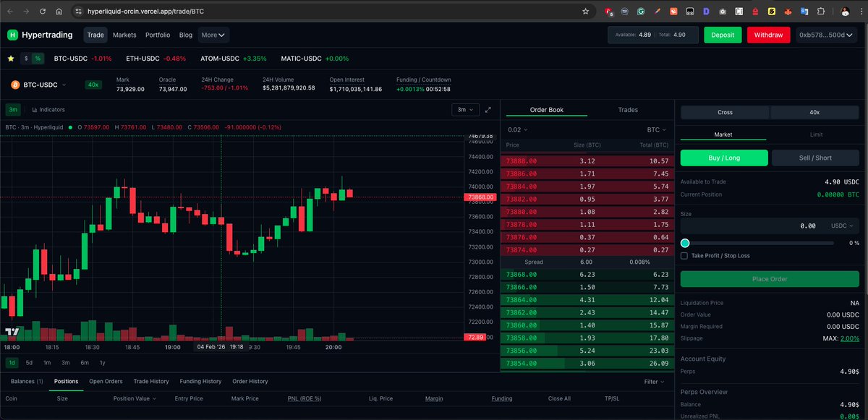Viewport: 868px width, 420px height.
Task: Click the Hypertrading logo icon
Action: (x=12, y=35)
